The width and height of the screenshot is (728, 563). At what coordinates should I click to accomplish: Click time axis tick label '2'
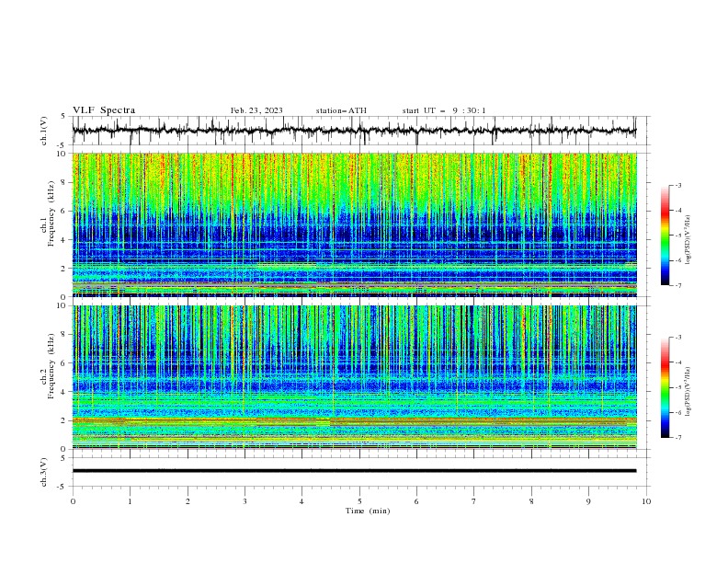(x=188, y=501)
